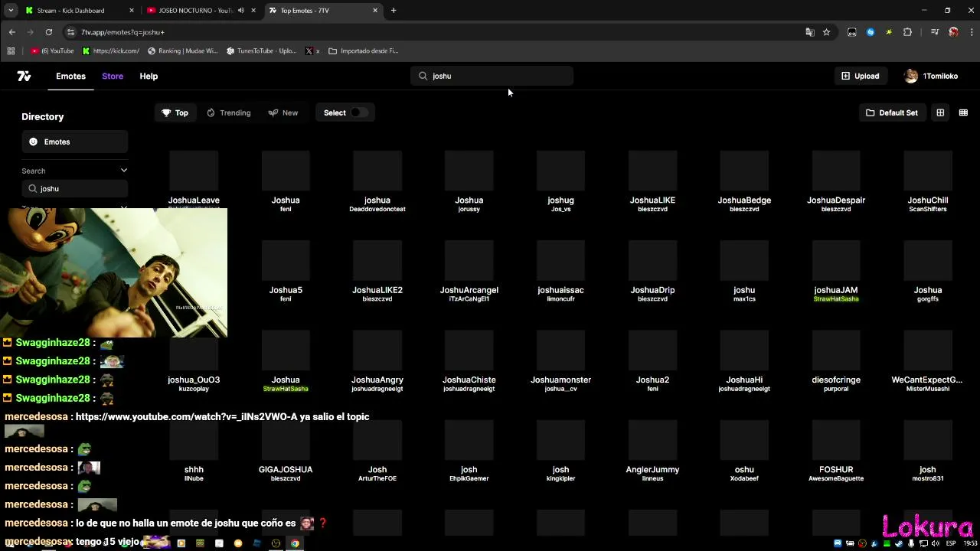Open the FOSHUR emote card
The image size is (980, 551).
836,451
